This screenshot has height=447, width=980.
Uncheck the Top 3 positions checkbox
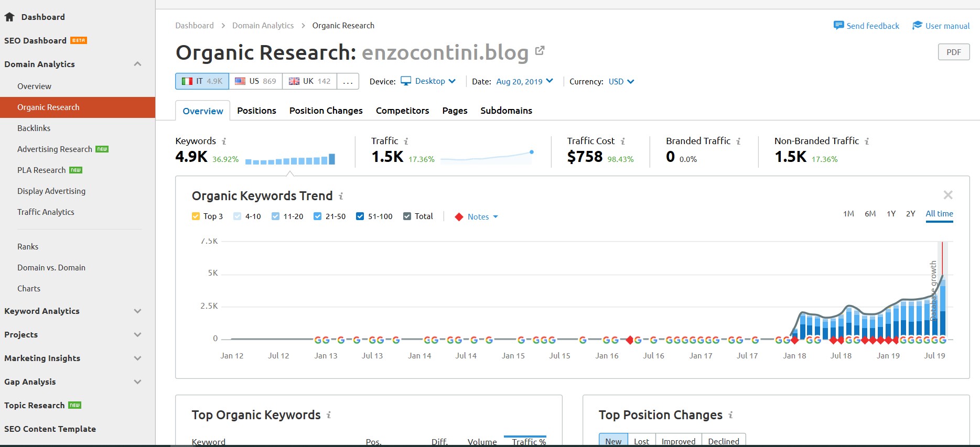pyautogui.click(x=196, y=216)
